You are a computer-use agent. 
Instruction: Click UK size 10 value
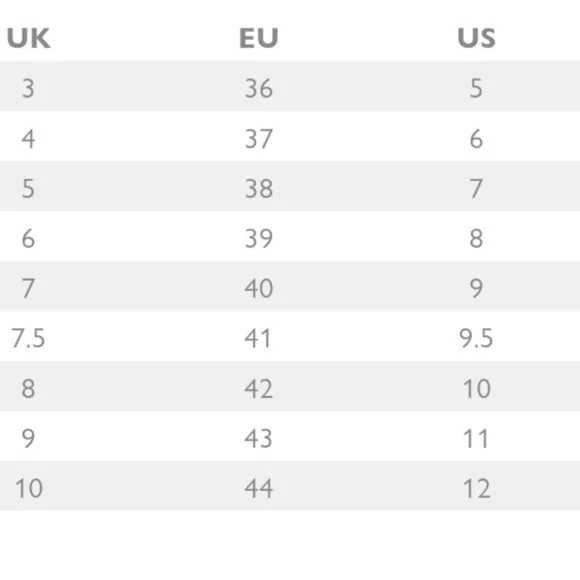(29, 488)
